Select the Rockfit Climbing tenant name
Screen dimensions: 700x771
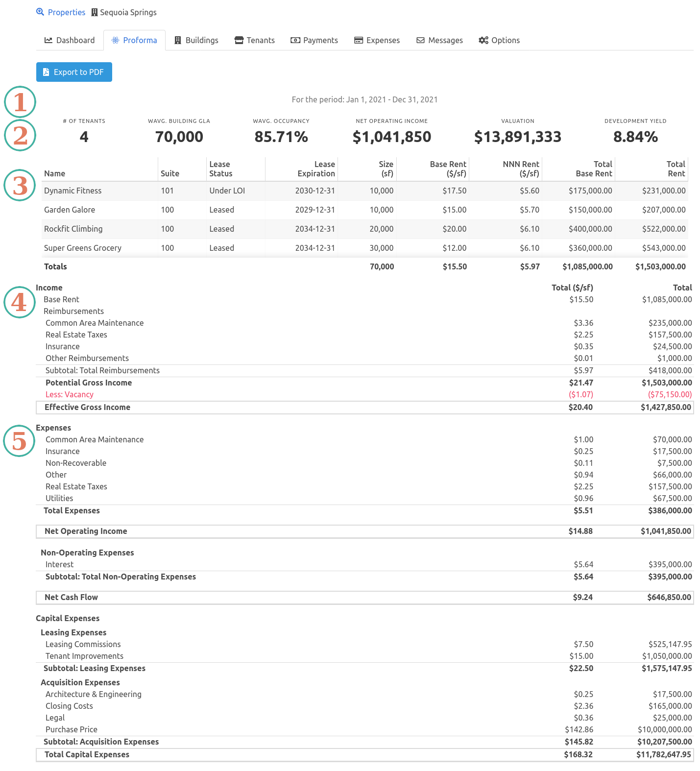pos(73,229)
